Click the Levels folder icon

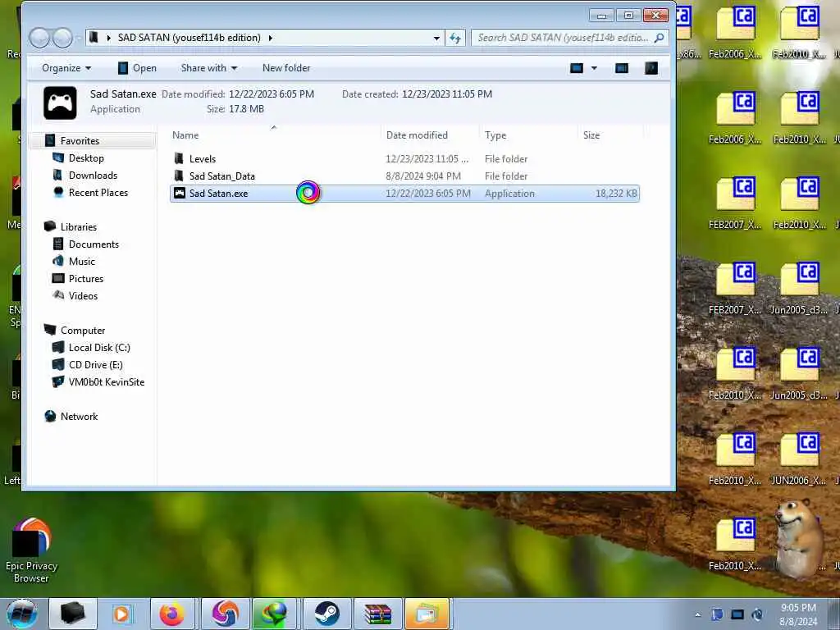tap(179, 158)
